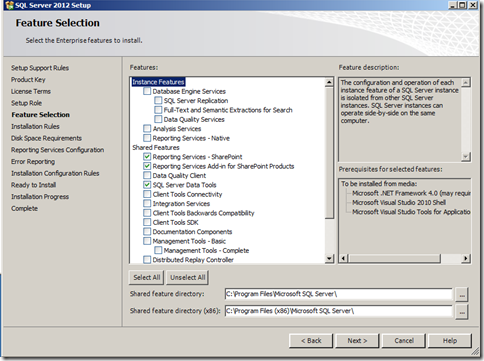Select the Shared Features tree heading
The width and height of the screenshot is (484, 361).
156,147
